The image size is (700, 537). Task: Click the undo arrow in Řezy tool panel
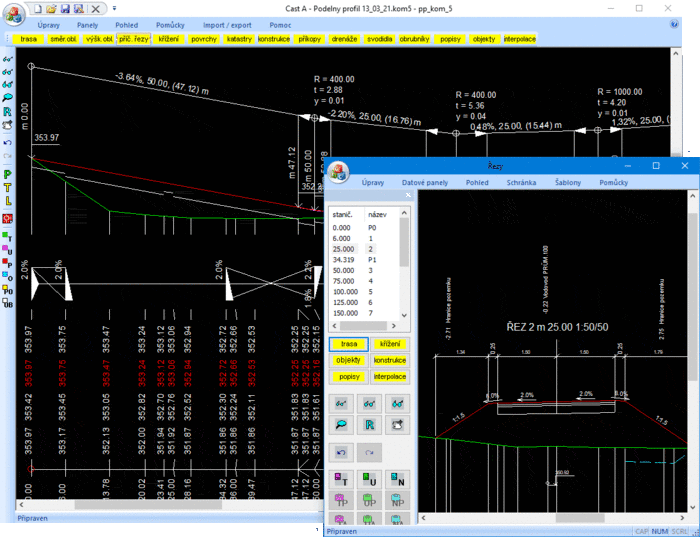coord(342,453)
